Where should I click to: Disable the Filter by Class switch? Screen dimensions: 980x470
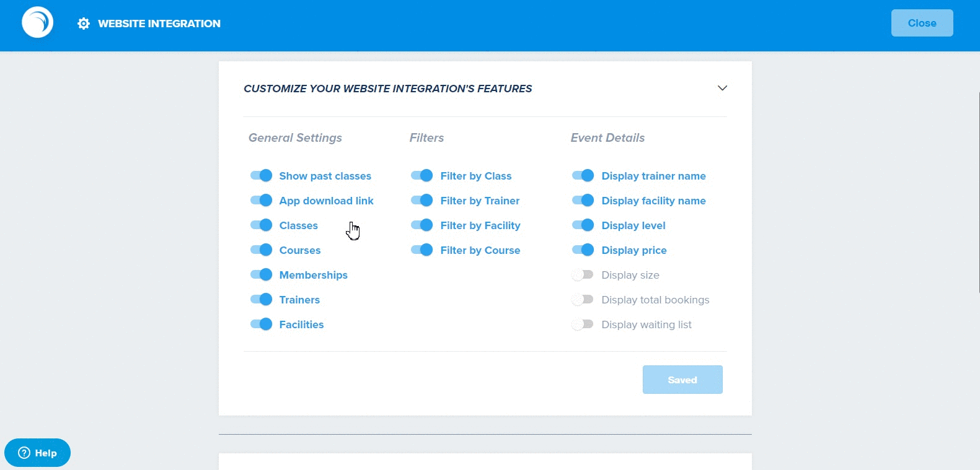coord(422,175)
